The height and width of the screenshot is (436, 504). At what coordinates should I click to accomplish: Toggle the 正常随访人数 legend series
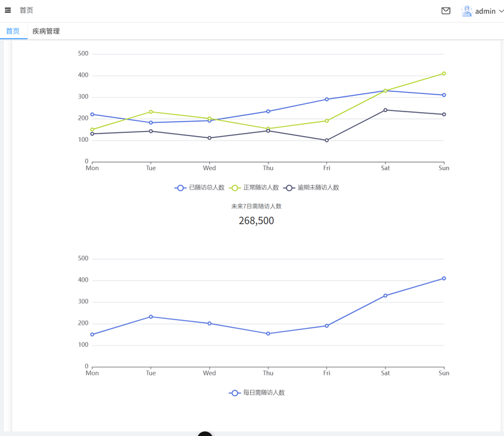click(x=254, y=188)
